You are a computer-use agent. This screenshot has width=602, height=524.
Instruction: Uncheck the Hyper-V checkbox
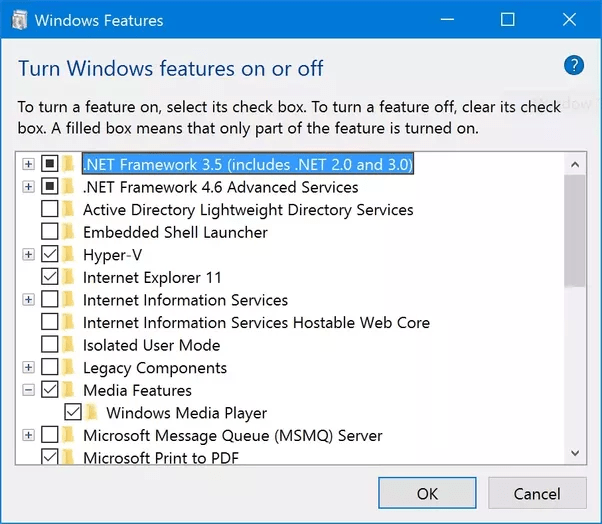[x=50, y=254]
